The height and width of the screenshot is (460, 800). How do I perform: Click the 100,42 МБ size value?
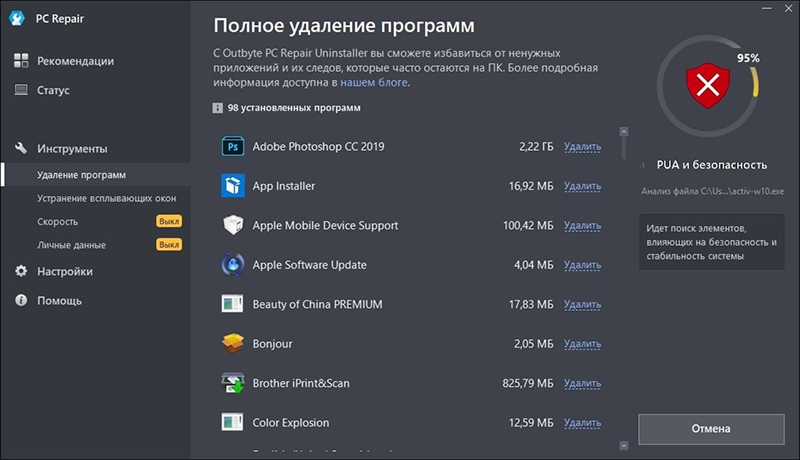[528, 225]
